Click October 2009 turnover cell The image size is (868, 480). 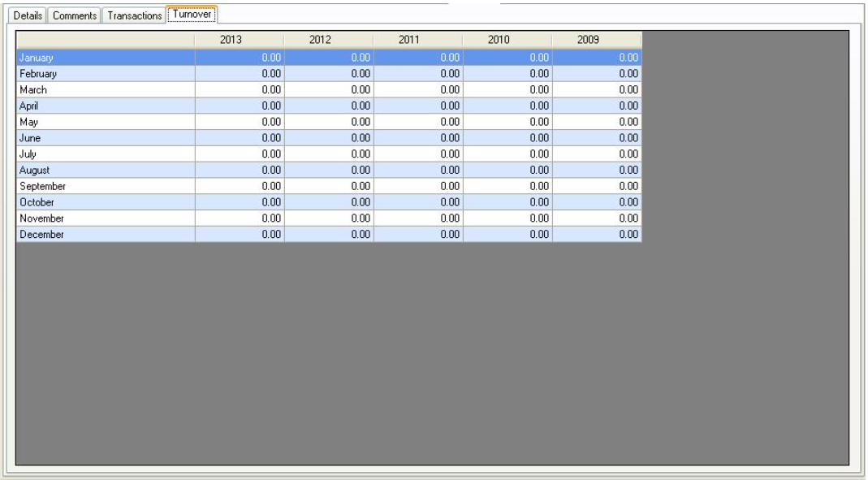(x=598, y=202)
